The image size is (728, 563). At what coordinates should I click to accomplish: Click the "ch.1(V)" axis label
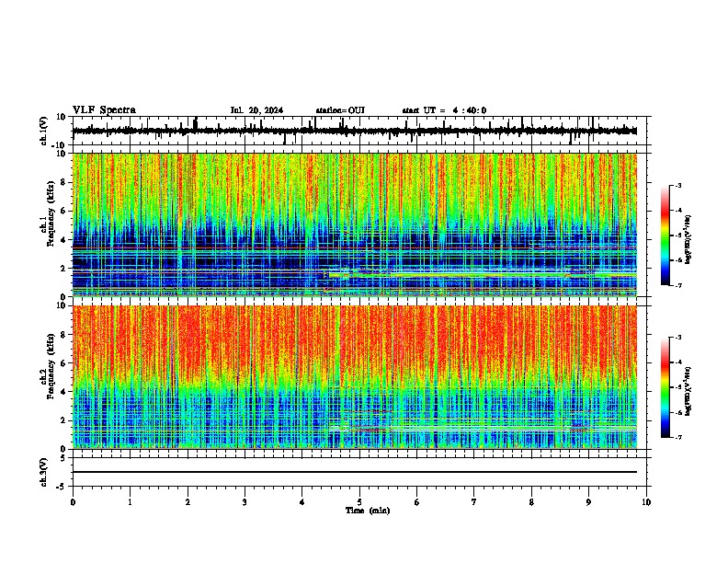tap(44, 131)
